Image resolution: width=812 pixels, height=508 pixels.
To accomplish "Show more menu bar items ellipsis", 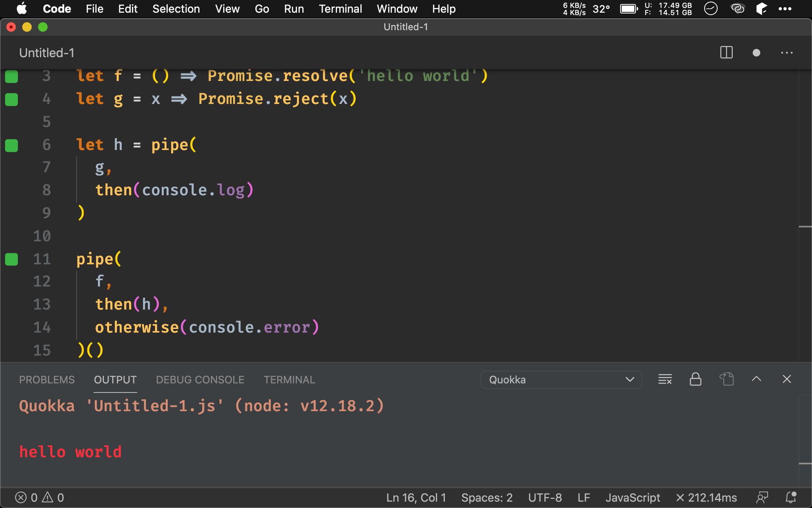I will (785, 9).
